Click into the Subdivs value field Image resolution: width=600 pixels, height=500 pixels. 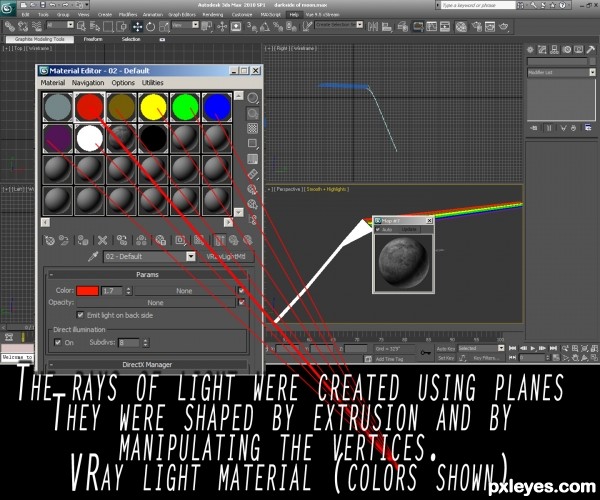[129, 342]
